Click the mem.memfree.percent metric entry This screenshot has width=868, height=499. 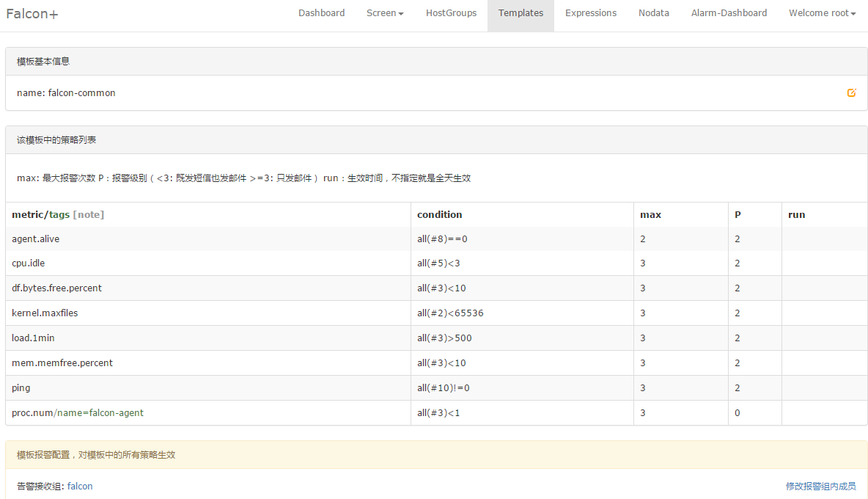coord(62,363)
